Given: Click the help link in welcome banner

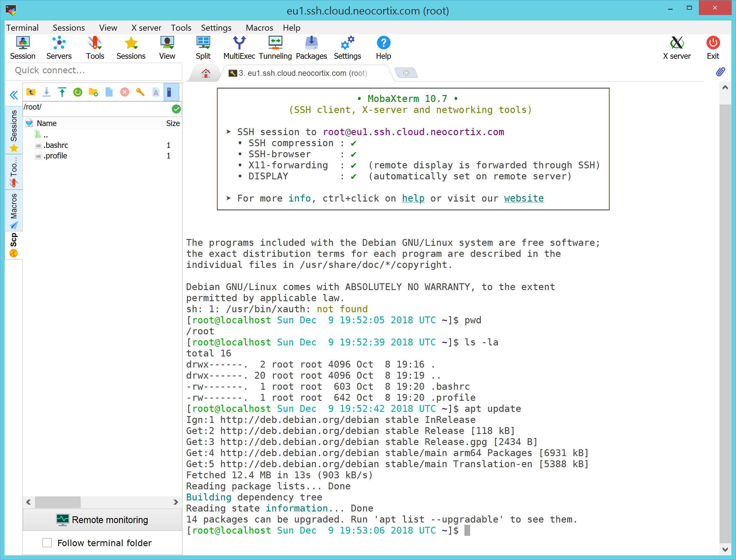Looking at the screenshot, I should coord(413,198).
